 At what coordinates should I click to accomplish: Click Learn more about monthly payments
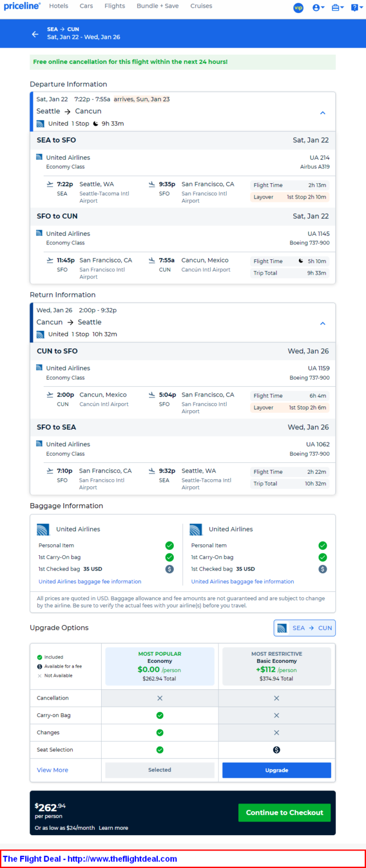[x=114, y=828]
